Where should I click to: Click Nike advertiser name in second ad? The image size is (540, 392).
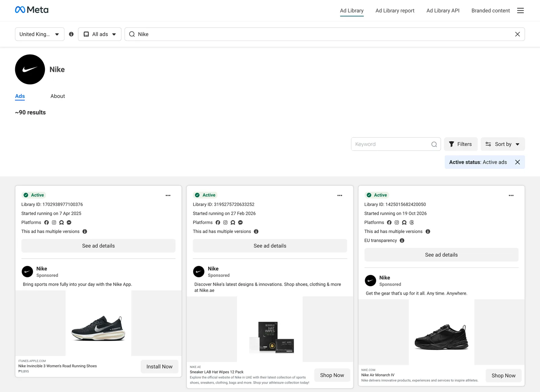[x=213, y=269]
